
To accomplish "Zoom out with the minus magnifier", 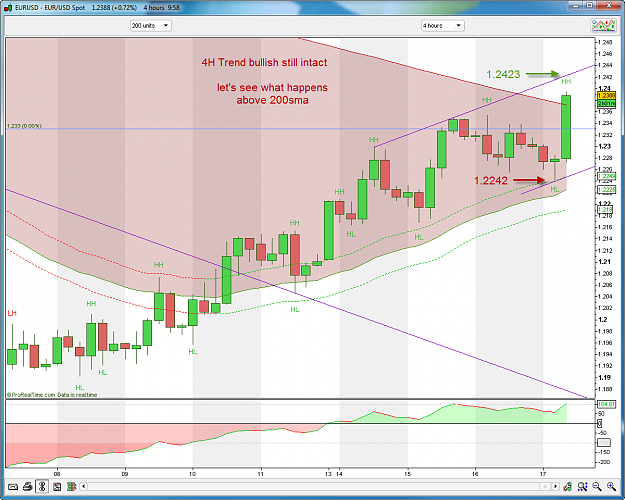I will click(x=597, y=486).
